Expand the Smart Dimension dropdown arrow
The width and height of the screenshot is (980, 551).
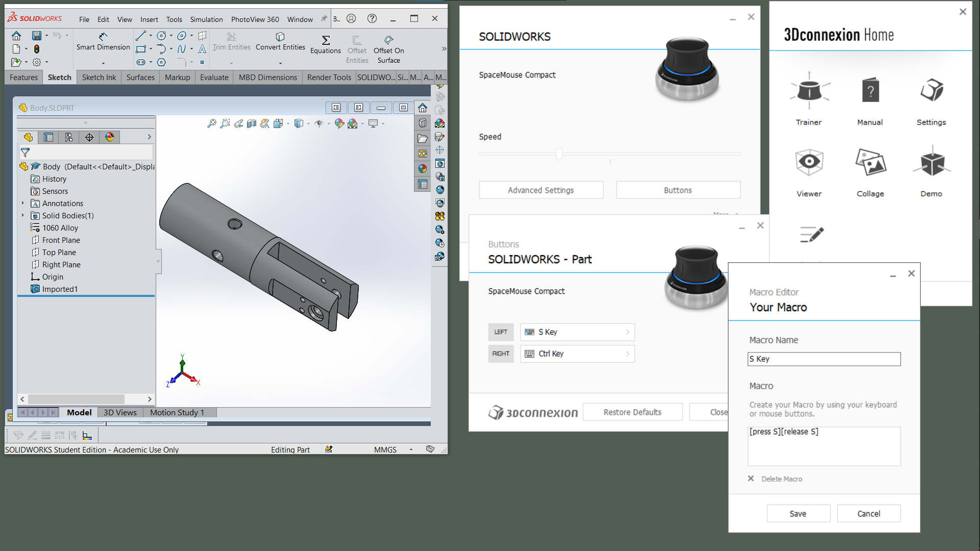(x=103, y=63)
